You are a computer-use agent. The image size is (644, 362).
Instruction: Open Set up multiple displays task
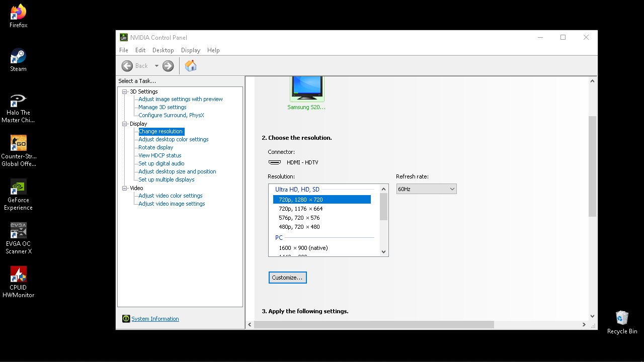coord(167,179)
